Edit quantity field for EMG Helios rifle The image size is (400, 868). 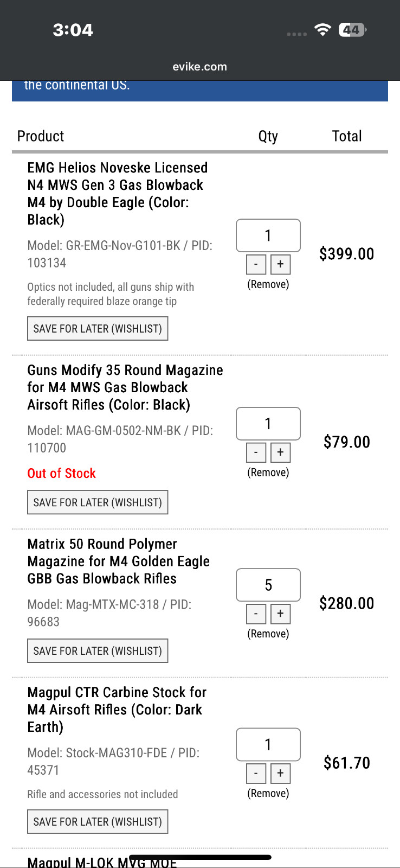(268, 235)
